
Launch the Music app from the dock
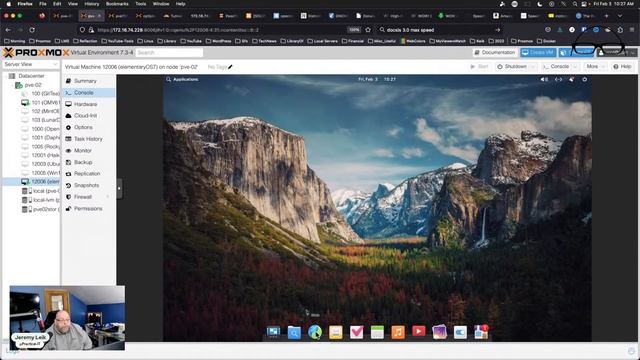coord(398,332)
